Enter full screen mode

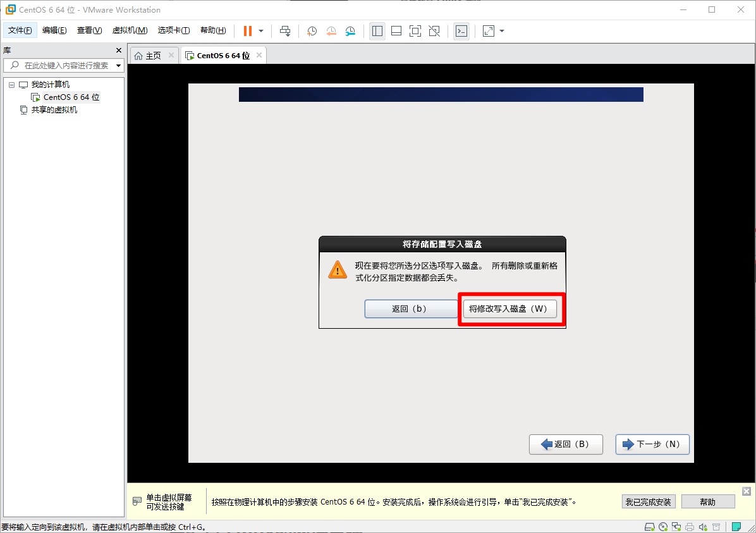click(415, 31)
